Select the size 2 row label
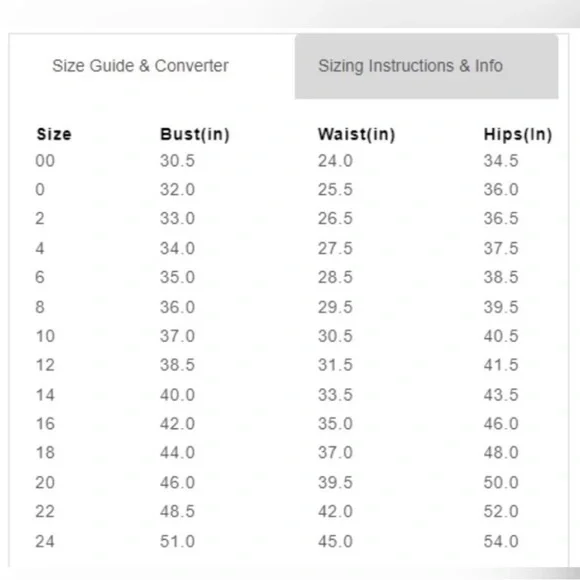This screenshot has height=580, width=580. pos(40,218)
